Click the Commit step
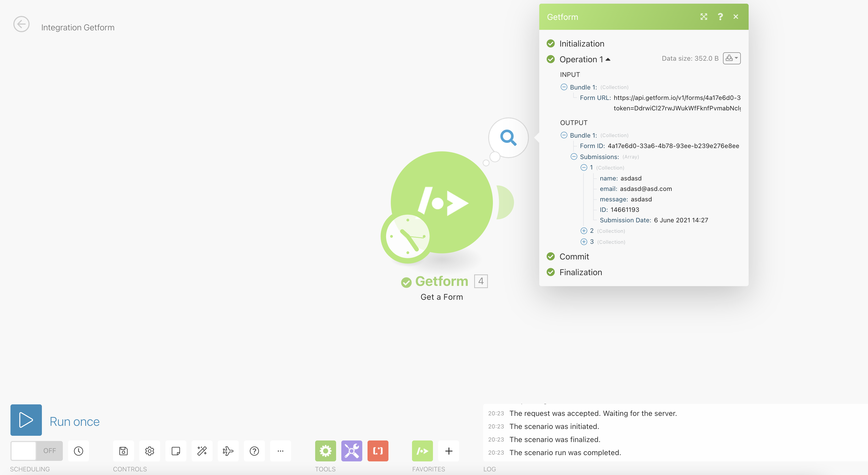Viewport: 868px width, 475px height. point(574,257)
